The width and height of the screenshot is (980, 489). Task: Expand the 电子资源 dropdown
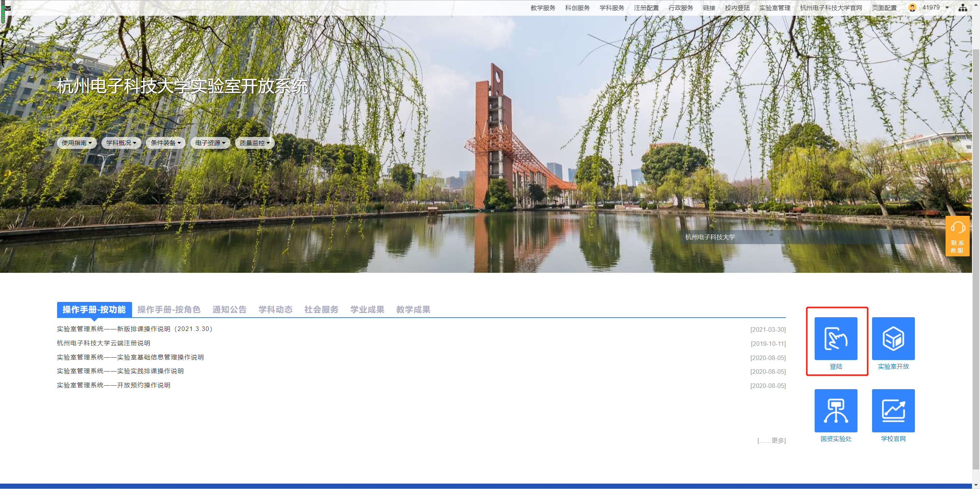210,143
